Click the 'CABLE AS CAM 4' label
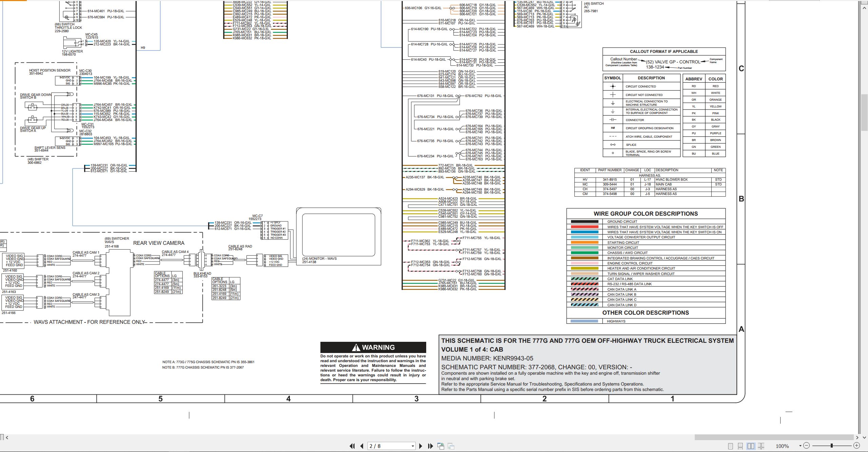Viewport: 868px width, 452px height. coord(175,252)
